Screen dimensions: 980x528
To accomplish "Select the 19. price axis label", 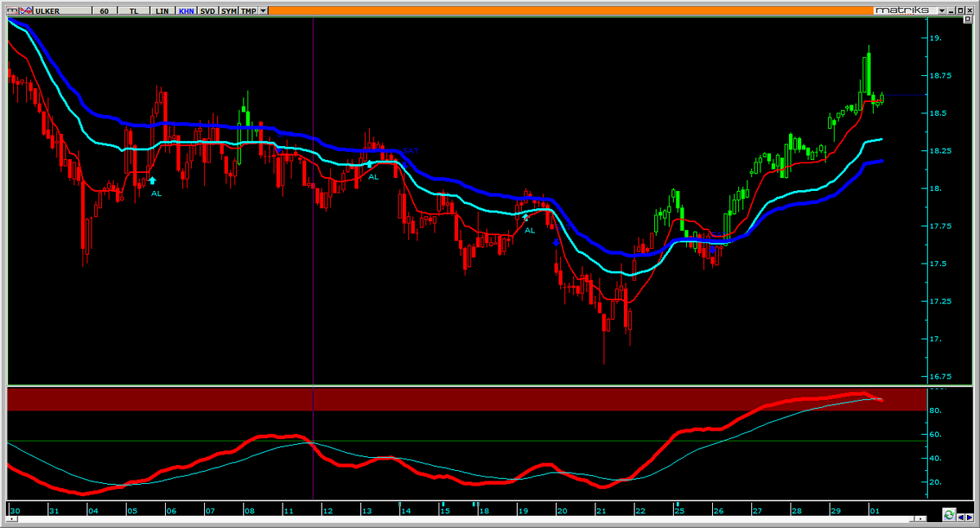I will click(x=935, y=38).
